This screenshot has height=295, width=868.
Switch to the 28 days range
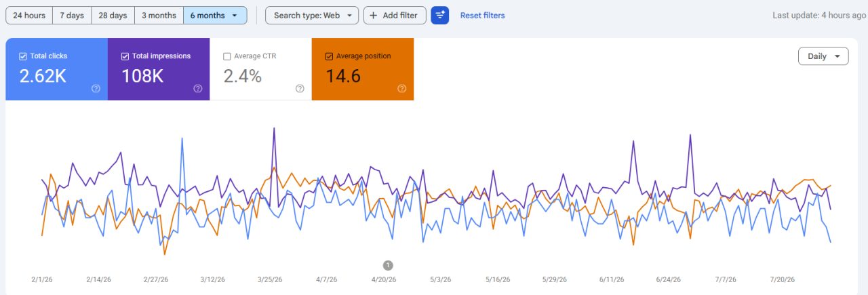(113, 15)
